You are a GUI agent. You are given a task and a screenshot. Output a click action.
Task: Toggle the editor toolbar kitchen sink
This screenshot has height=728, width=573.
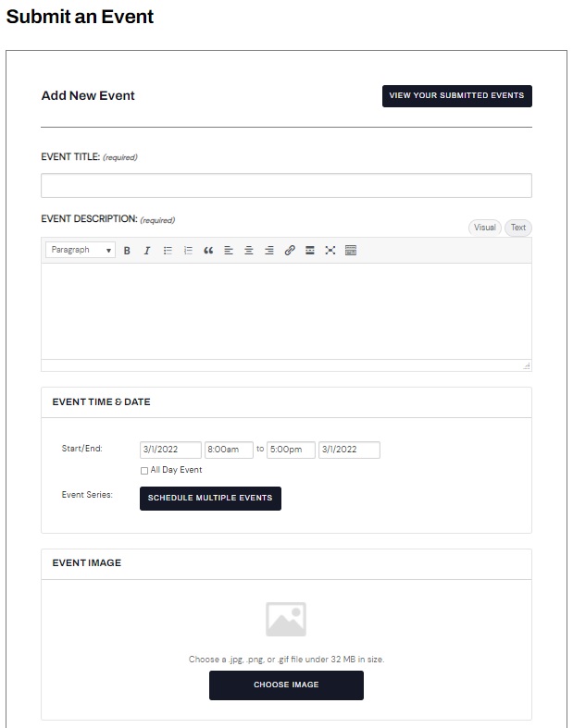(351, 251)
